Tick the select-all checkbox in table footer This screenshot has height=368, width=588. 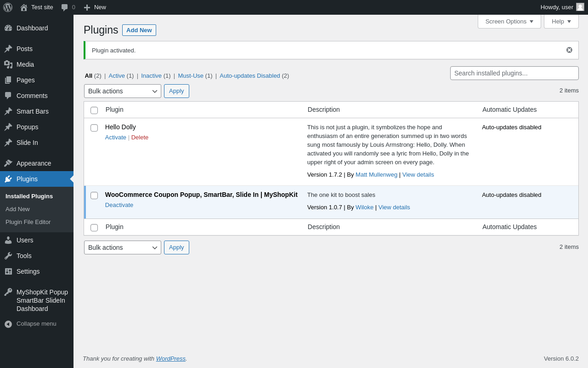tap(94, 228)
